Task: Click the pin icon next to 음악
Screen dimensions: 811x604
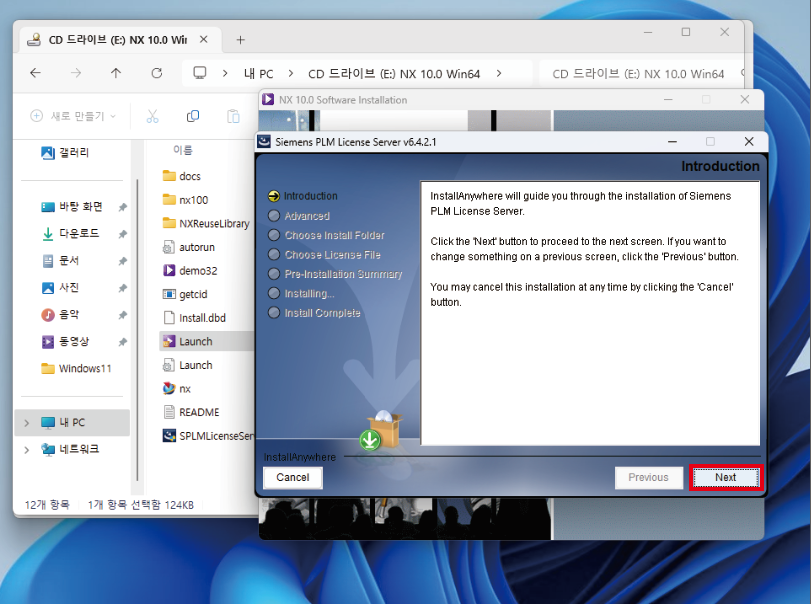Action: point(123,315)
